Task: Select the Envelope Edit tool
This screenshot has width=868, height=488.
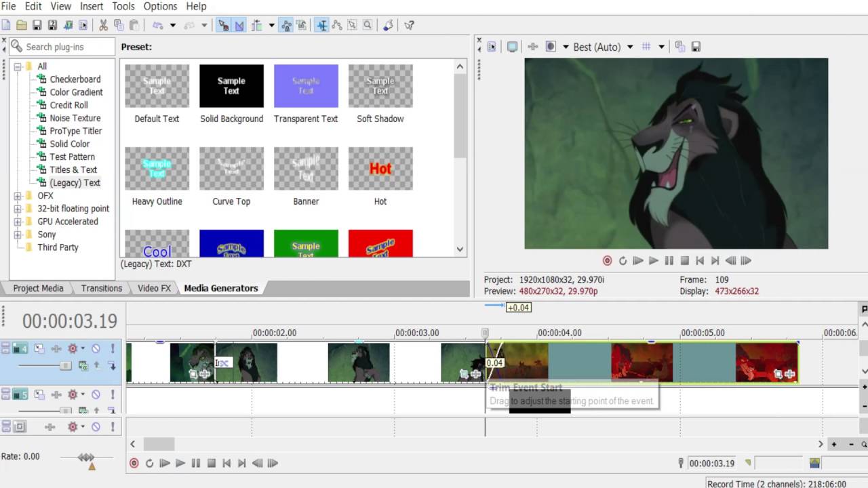Action: click(x=336, y=25)
